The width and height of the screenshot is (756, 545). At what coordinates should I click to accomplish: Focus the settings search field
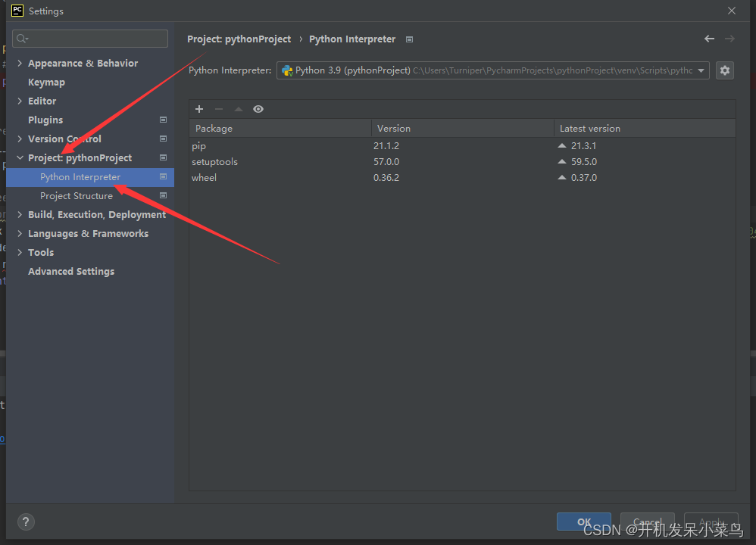coord(90,39)
